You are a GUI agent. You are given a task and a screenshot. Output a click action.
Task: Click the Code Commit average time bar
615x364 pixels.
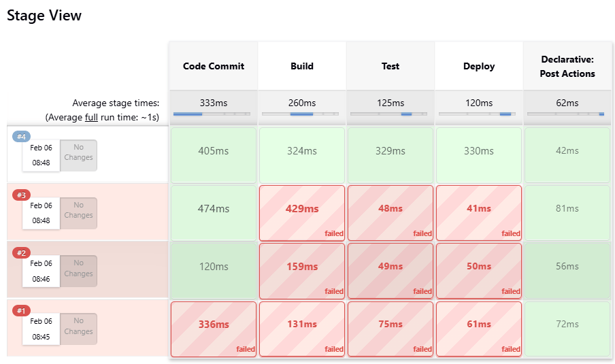(x=213, y=114)
